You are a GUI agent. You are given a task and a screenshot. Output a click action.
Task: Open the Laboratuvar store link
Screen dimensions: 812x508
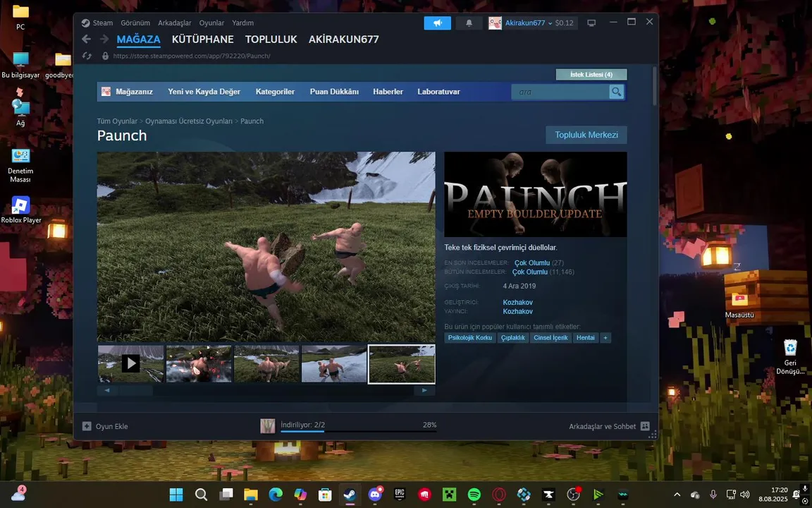[x=438, y=92]
